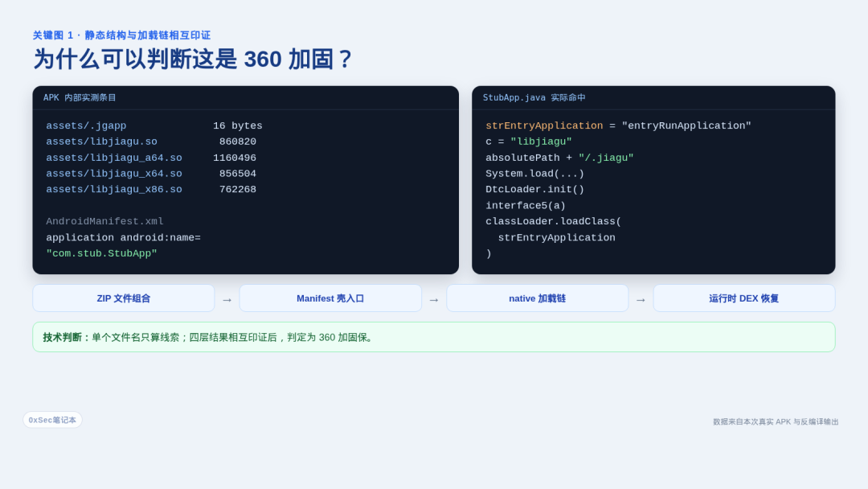Click the 'Manifest 壳入口' step box
The width and height of the screenshot is (868, 489).
[x=330, y=298]
